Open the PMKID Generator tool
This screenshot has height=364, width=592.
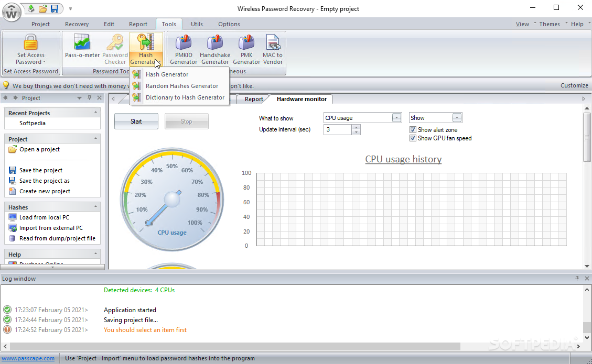184,49
